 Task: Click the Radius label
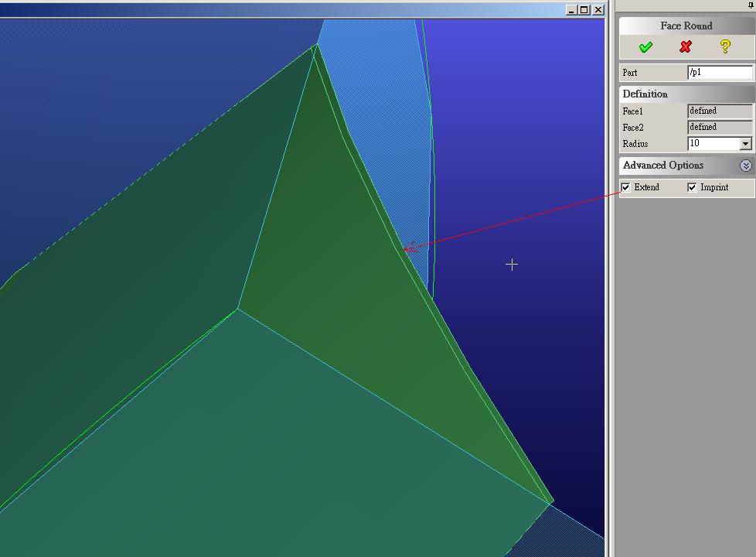tap(635, 144)
